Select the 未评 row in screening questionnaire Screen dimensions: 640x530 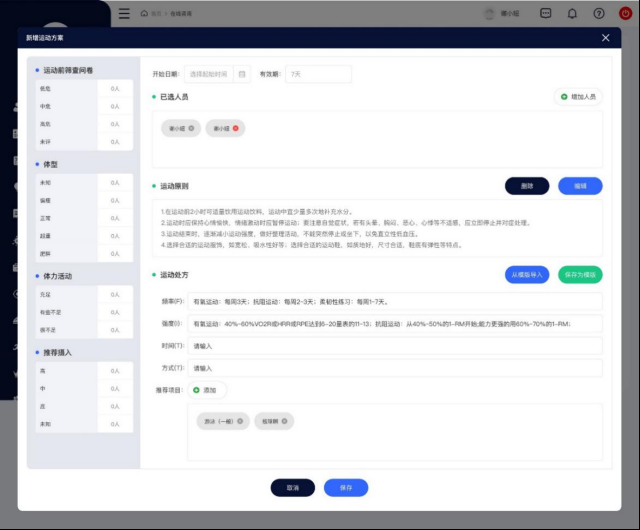click(84, 142)
